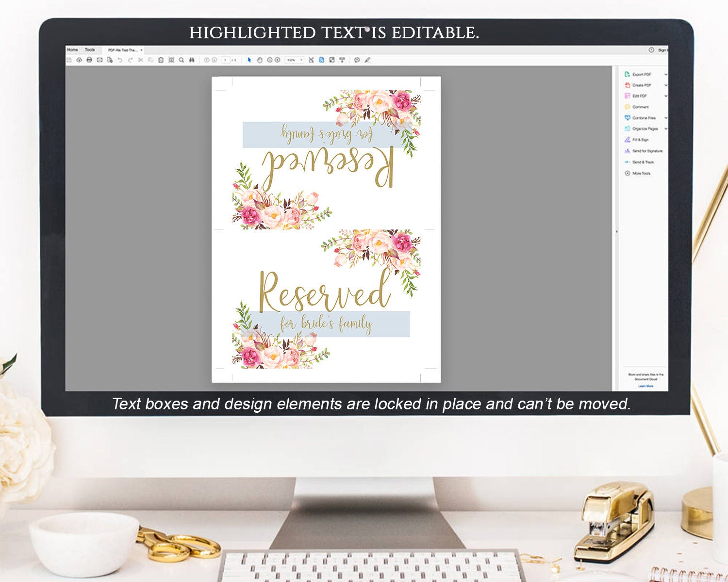Image resolution: width=728 pixels, height=582 pixels.
Task: Activate the selection arrow tool
Action: (x=249, y=59)
